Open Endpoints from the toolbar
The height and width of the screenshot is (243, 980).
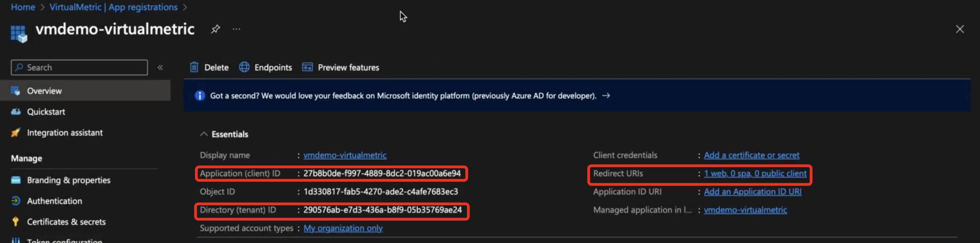click(x=266, y=67)
